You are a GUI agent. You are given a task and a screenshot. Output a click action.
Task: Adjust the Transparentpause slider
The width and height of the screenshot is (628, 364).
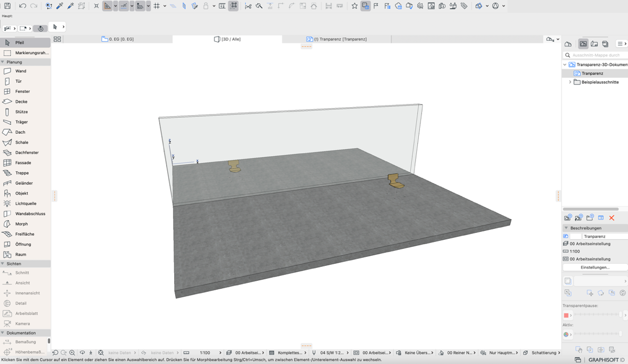pos(598,315)
